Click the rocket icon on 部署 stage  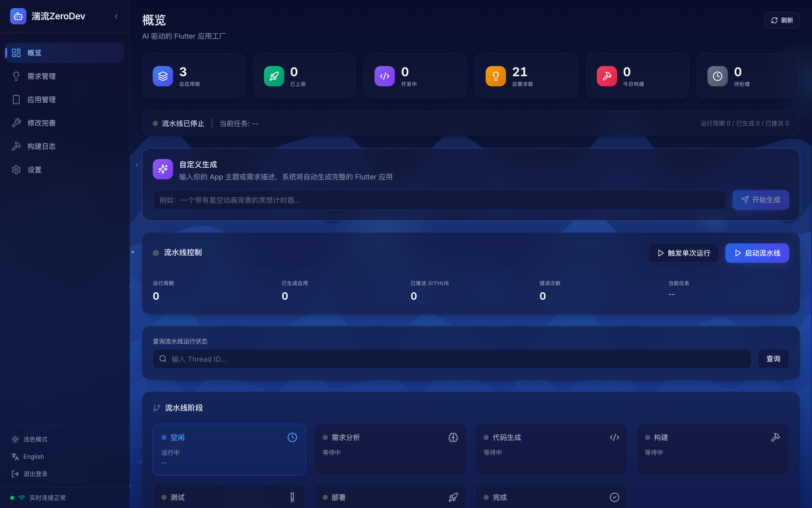coord(453,497)
